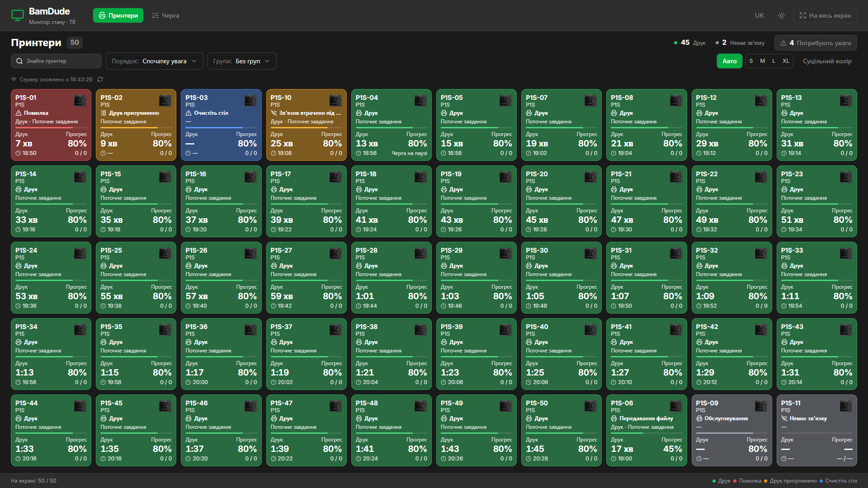Screen dimensions: 868x488
Task: Open the P1S-33 printer card
Action: tap(816, 277)
